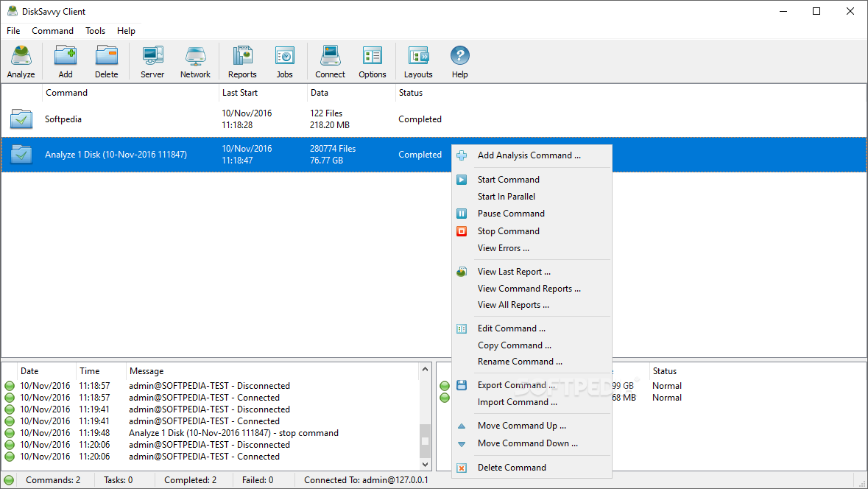
Task: Open the Reports toolbar icon
Action: point(242,56)
